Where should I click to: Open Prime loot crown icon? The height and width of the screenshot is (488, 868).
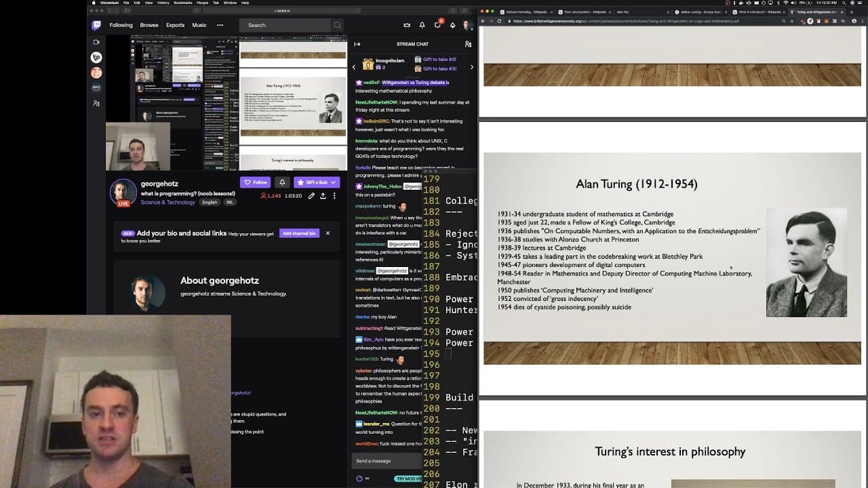(406, 25)
